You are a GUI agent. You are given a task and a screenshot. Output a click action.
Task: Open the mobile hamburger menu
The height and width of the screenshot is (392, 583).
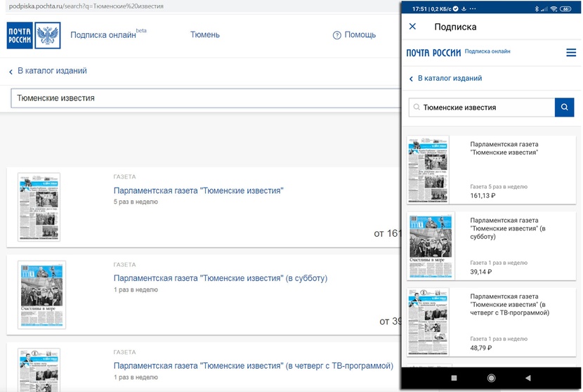[x=571, y=53]
